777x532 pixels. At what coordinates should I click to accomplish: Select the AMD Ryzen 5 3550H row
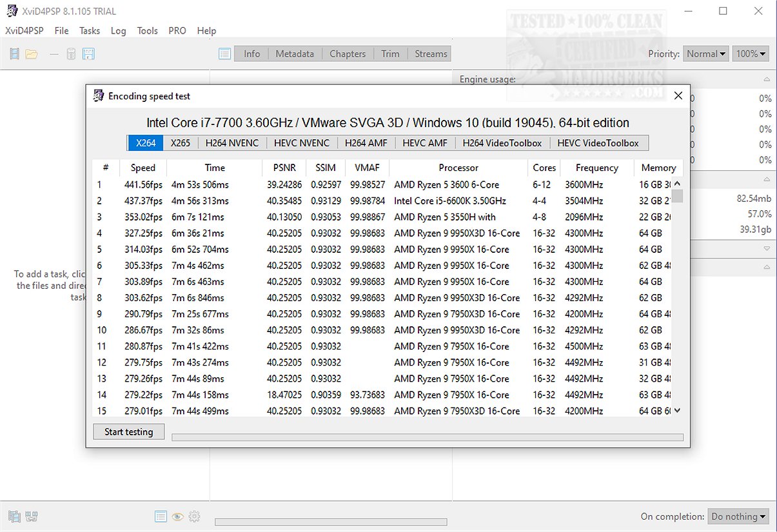[382, 217]
